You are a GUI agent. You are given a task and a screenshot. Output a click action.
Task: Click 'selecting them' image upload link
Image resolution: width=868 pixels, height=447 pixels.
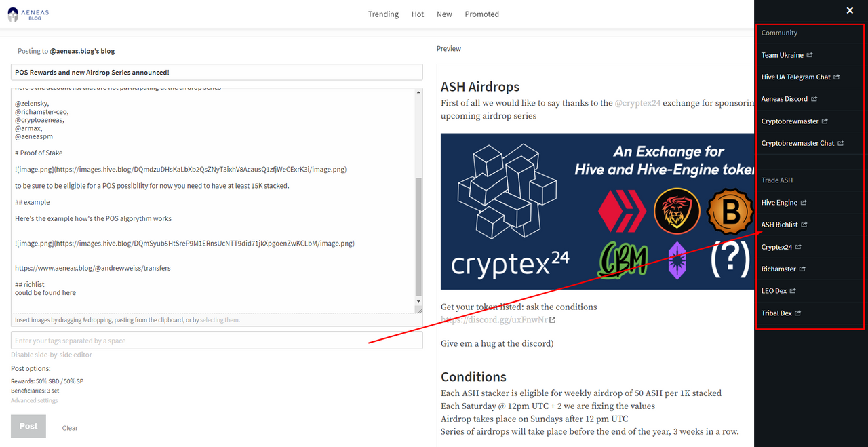point(219,320)
